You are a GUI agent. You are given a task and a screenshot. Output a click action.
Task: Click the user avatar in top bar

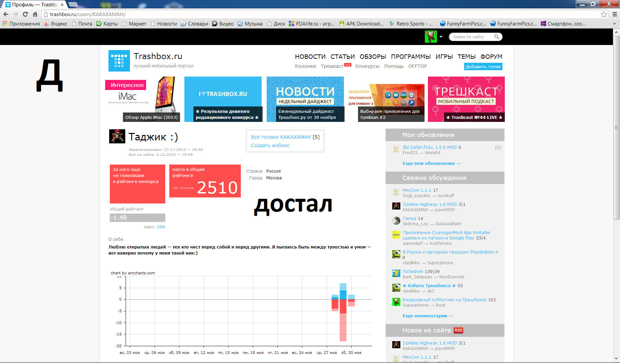[x=431, y=37]
